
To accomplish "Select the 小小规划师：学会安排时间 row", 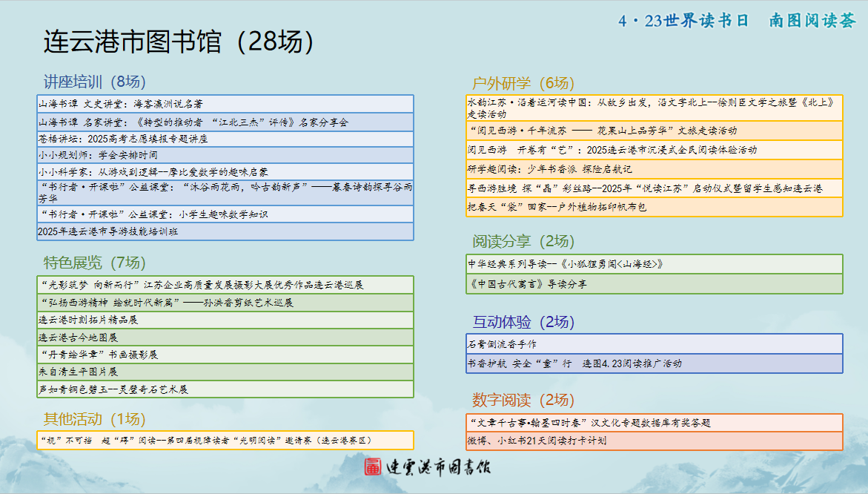I will point(225,155).
